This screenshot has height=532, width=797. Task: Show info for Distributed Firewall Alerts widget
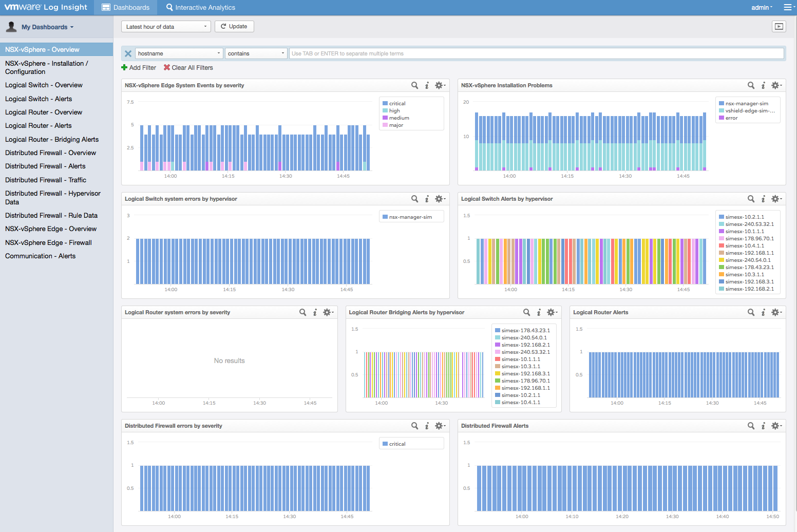click(x=763, y=426)
